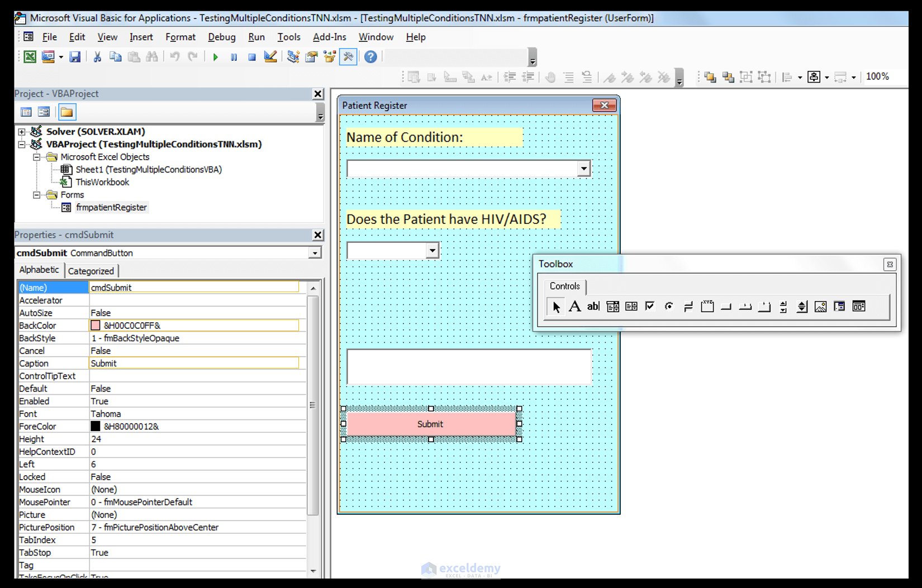Expand the Solver (SOLVER.XLAM) project node
922x588 pixels.
(x=22, y=132)
